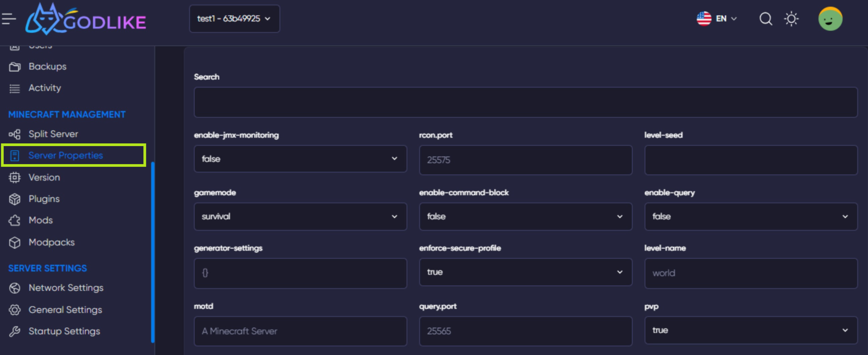Screen dimensions: 868x355
Task: Open the test1 server selector dropdown
Action: tap(234, 19)
